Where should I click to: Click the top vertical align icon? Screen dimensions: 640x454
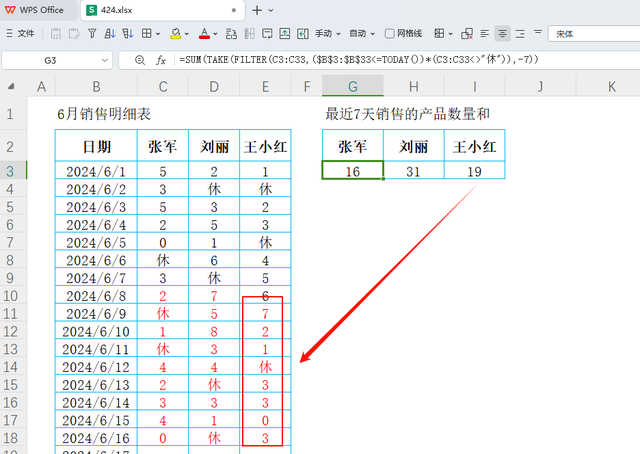click(x=538, y=32)
